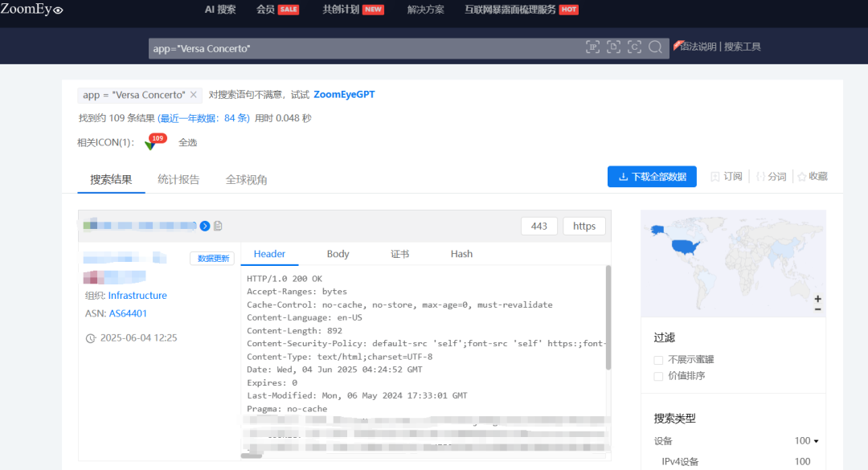Click the HTTP/1.0 200 OK line
The width and height of the screenshot is (868, 470).
tap(285, 279)
